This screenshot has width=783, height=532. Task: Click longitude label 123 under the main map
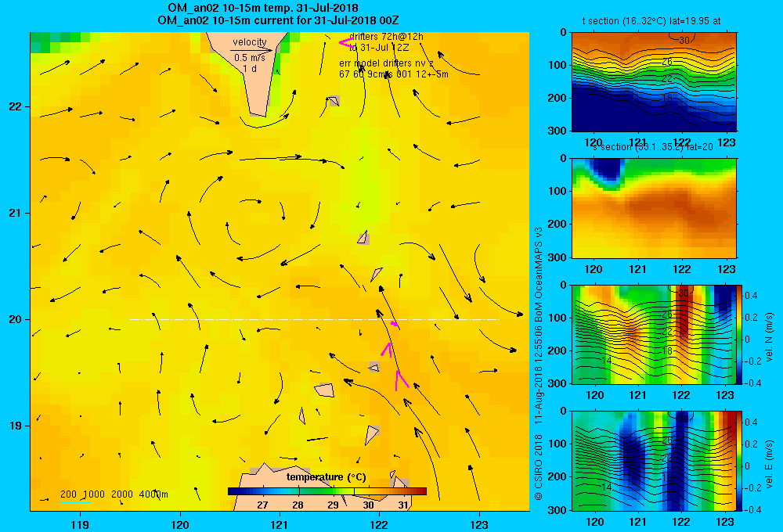[479, 524]
